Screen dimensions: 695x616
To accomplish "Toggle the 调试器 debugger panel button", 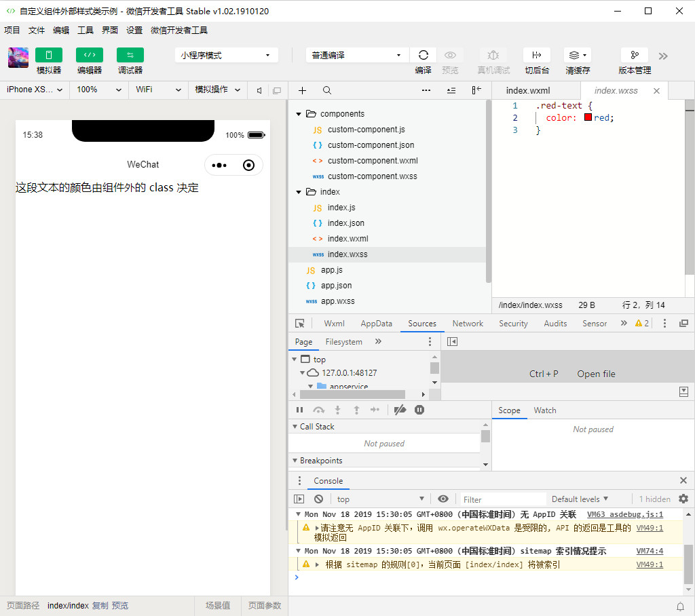I will click(x=130, y=55).
